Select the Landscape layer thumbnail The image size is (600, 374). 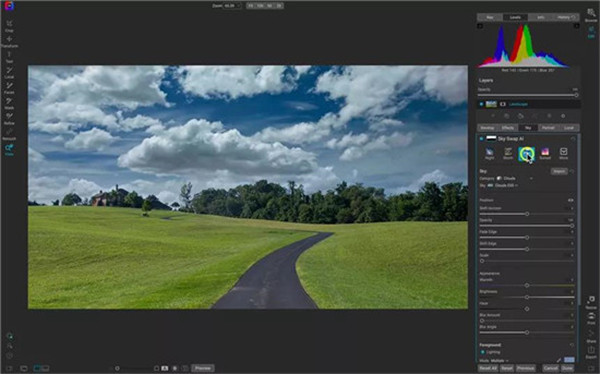[491, 104]
